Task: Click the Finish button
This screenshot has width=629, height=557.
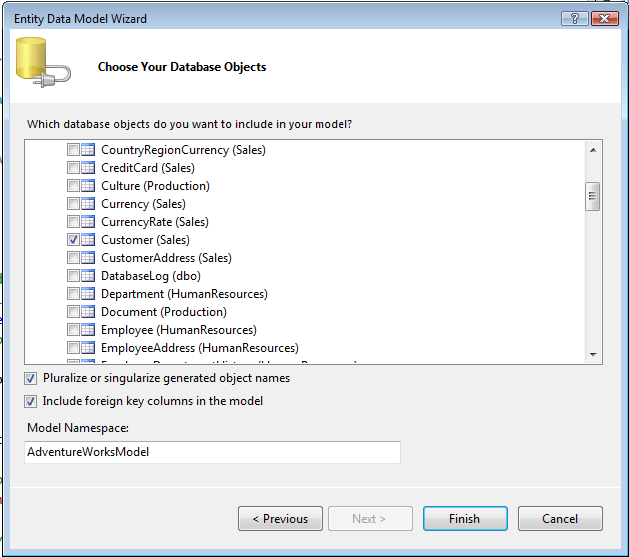Action: click(465, 519)
